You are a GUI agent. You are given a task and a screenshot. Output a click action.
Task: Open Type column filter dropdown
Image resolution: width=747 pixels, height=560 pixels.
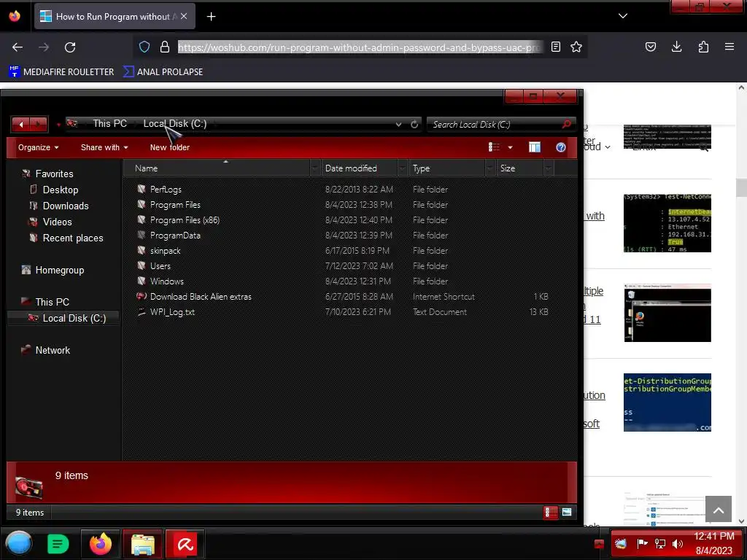click(489, 168)
